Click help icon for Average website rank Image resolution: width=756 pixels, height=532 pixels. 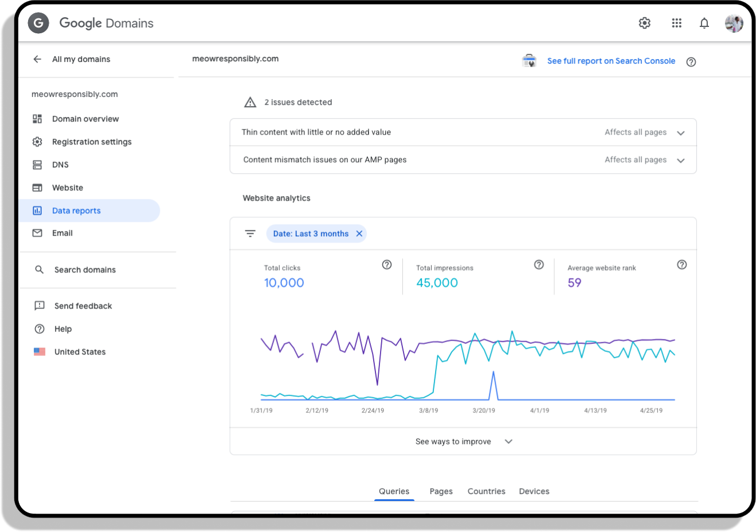pyautogui.click(x=682, y=264)
